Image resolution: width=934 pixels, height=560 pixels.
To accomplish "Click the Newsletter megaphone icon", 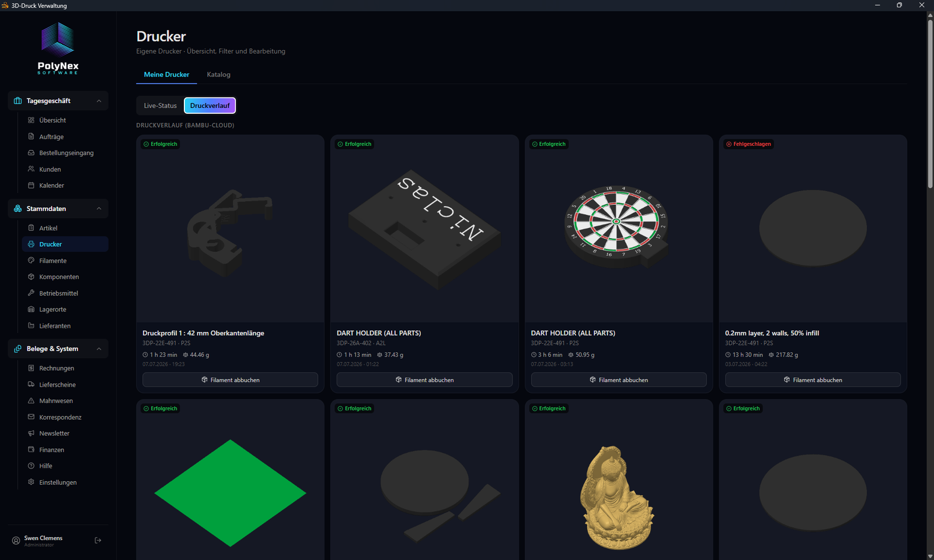I will coord(32,433).
